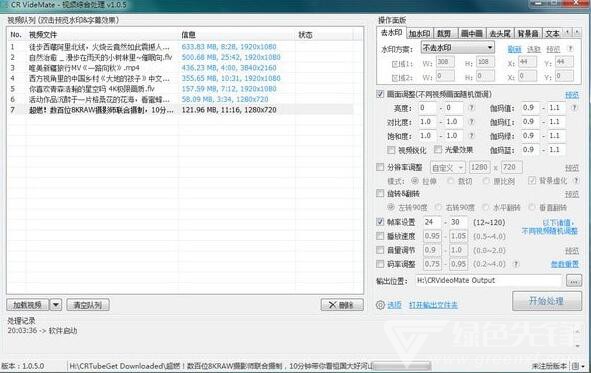591x373 pixels.
Task: Click the help icon beside 码率调整 range
Action: 516,264
